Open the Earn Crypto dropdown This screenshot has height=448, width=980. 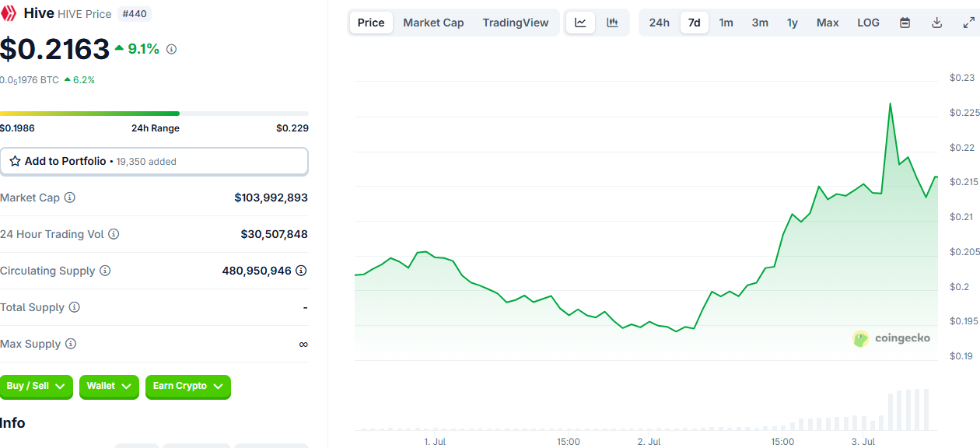coord(188,387)
